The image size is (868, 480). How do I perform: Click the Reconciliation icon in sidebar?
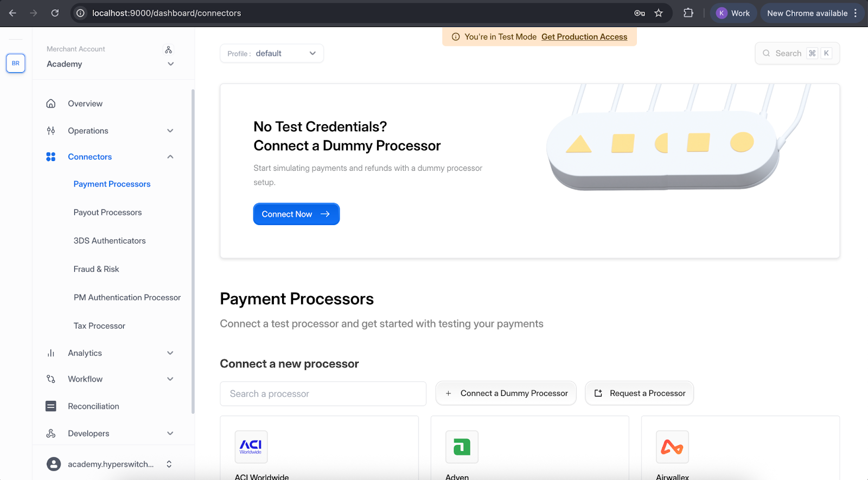click(x=51, y=406)
